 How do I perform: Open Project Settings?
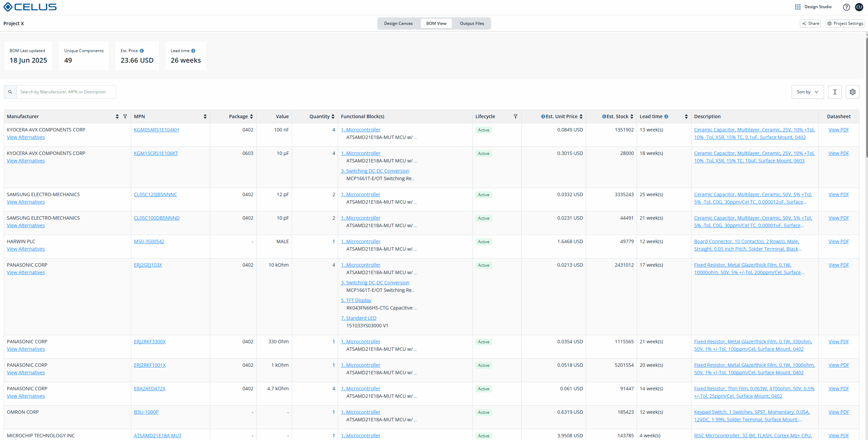pyautogui.click(x=845, y=23)
